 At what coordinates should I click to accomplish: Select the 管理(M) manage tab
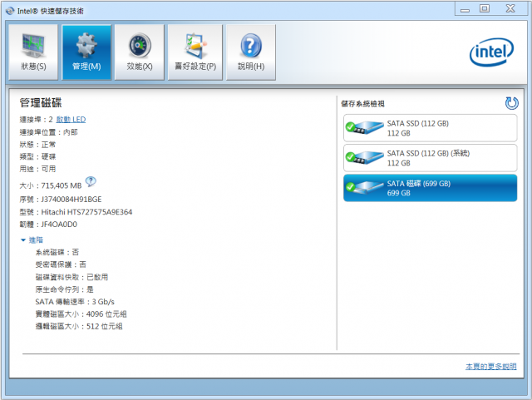click(86, 52)
